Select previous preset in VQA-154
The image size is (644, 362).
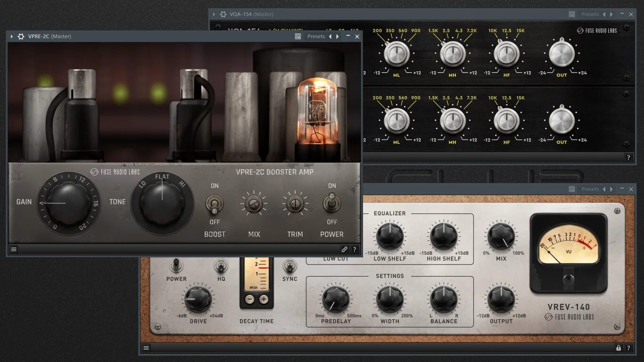click(x=604, y=14)
